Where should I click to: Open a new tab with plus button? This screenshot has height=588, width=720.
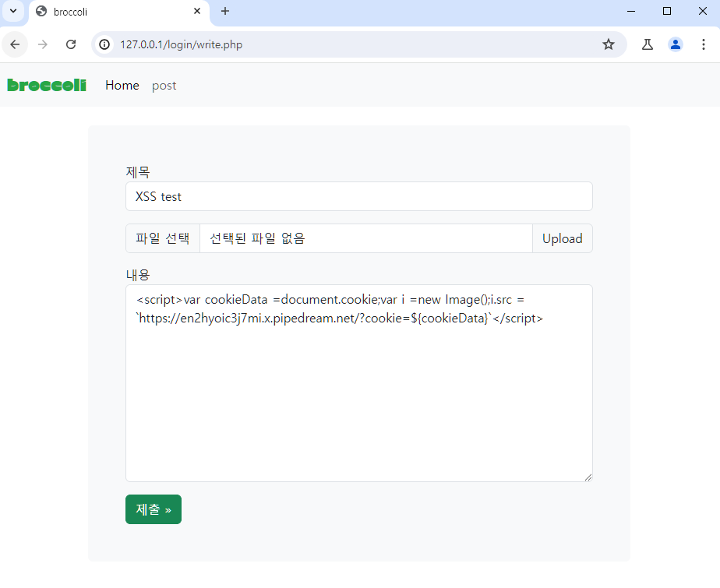(225, 11)
